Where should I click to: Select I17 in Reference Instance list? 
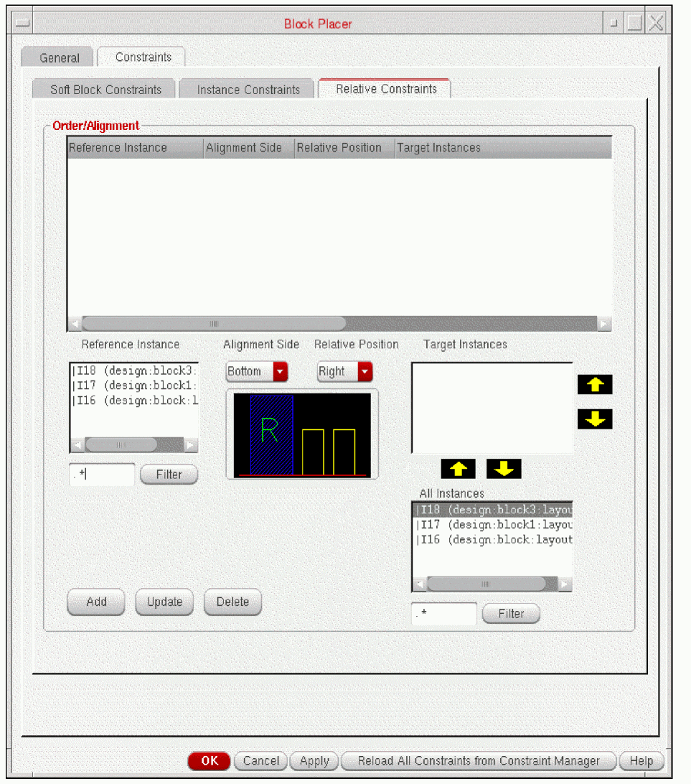134,386
